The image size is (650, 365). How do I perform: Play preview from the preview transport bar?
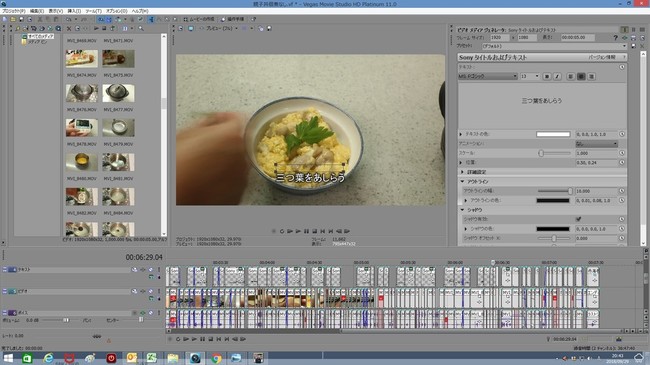tap(298, 231)
